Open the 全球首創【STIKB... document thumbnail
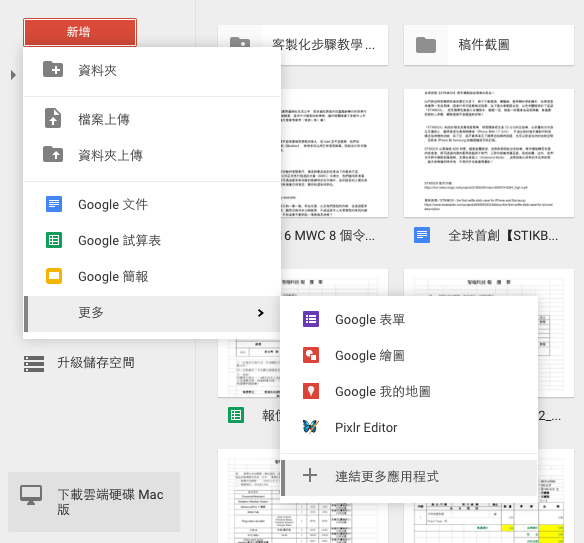 (489, 153)
